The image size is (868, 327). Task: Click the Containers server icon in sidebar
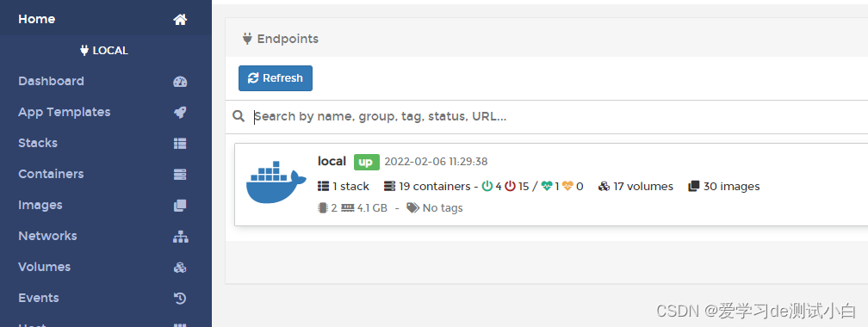pyautogui.click(x=180, y=175)
